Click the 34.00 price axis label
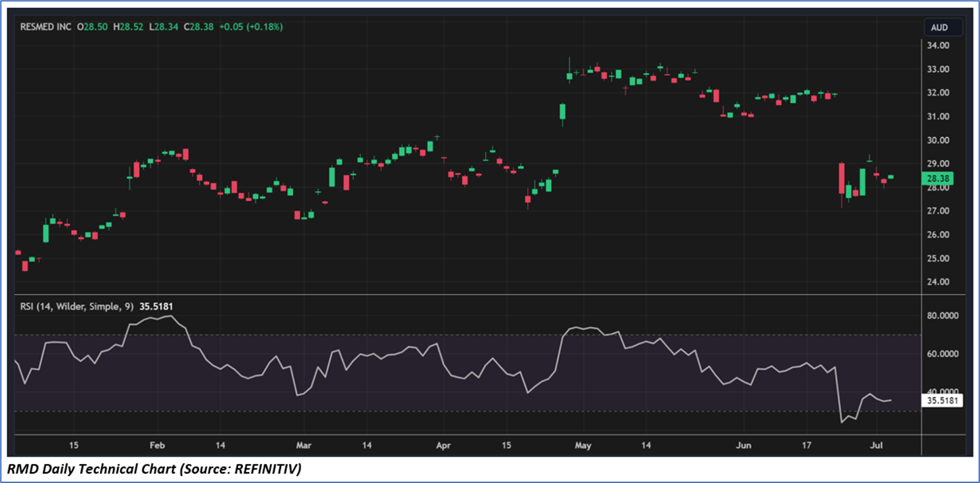The height and width of the screenshot is (483, 980). coord(937,46)
